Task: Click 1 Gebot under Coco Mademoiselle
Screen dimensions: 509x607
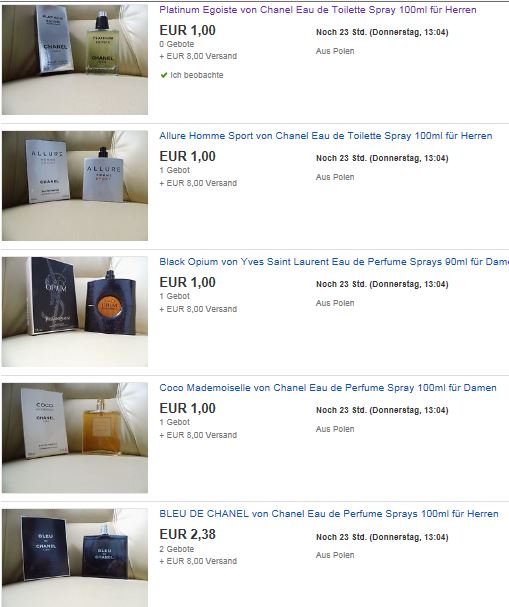Action: pyautogui.click(x=175, y=422)
